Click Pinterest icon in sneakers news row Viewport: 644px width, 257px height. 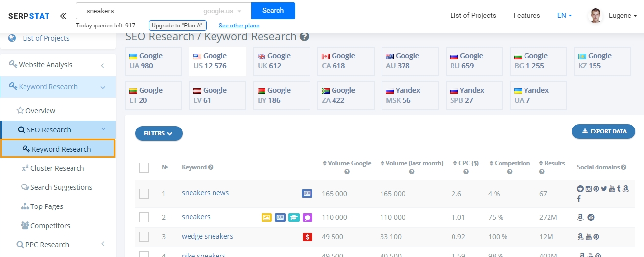(596, 189)
